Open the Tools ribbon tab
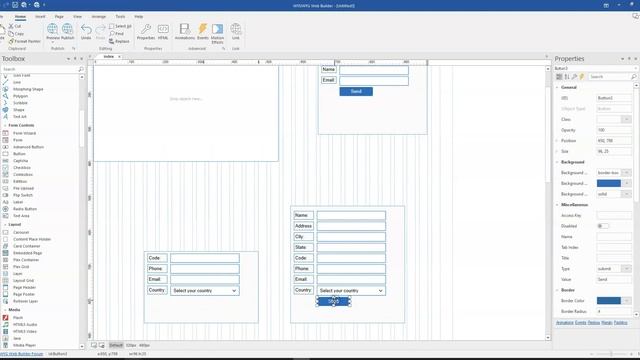Viewport: 640px width, 360px height. coord(120,17)
